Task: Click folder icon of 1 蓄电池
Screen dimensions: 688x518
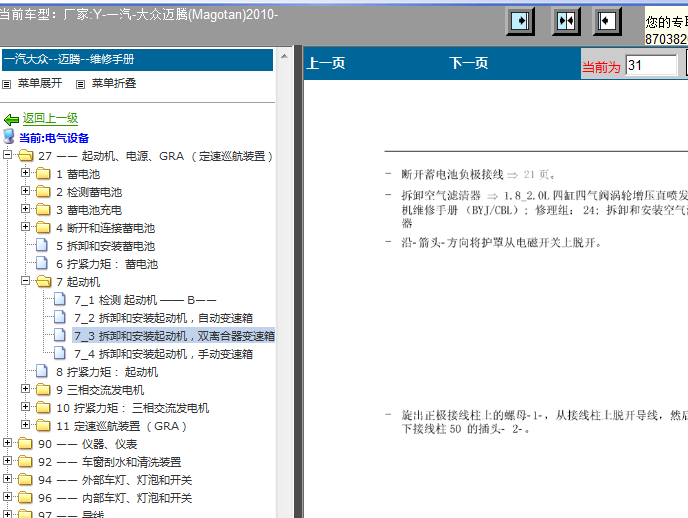Action: pos(43,174)
